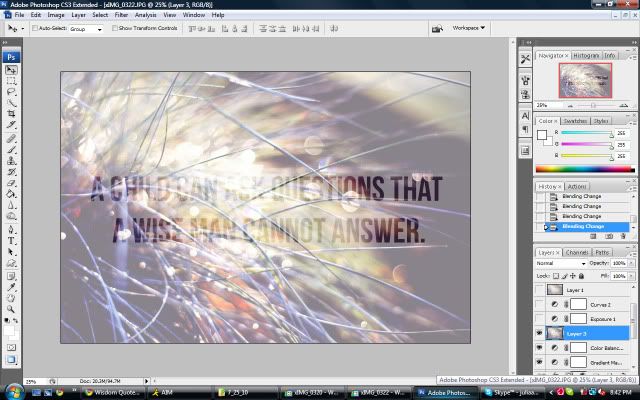The height and width of the screenshot is (400, 640).
Task: Toggle lock transparent pixels
Action: pyautogui.click(x=556, y=276)
